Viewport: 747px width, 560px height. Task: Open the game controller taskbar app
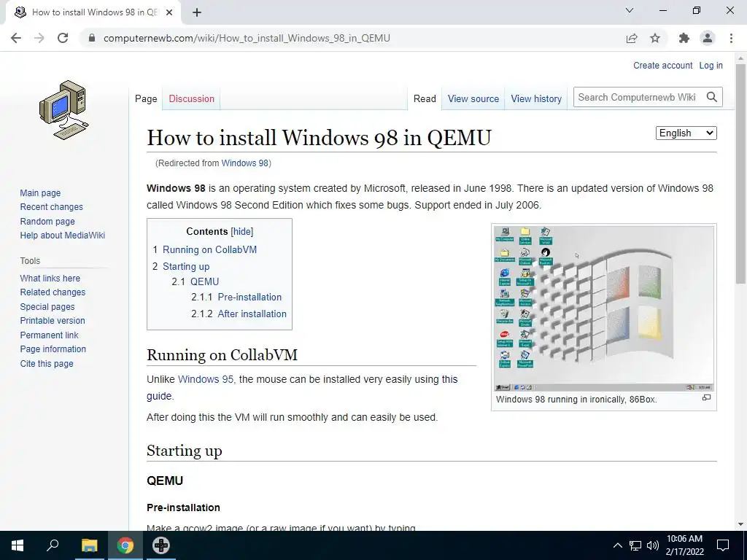(161, 545)
